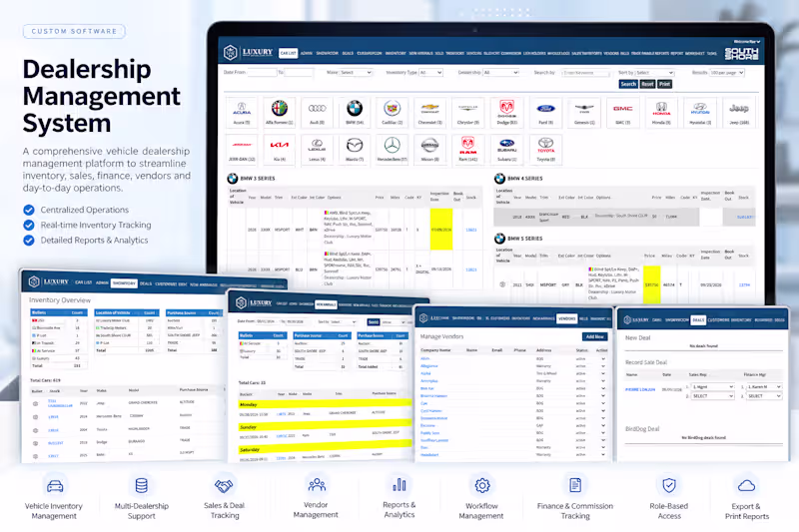Click the Record Sale Deal heading
799x532 pixels.
click(x=646, y=362)
